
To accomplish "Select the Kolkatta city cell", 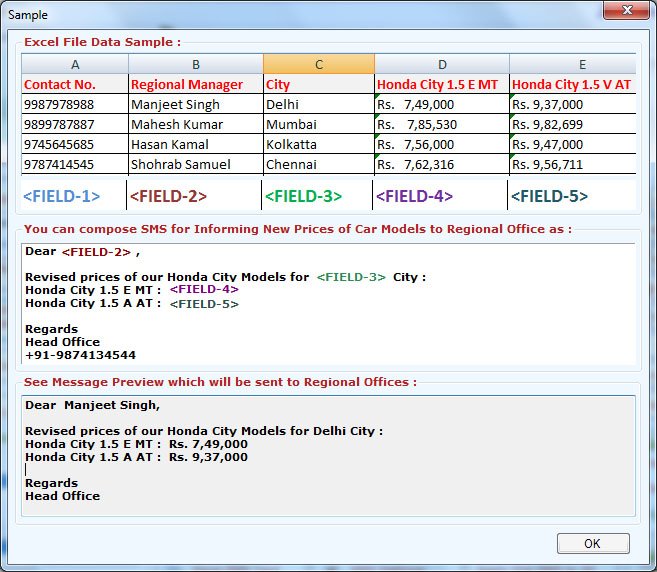I will (x=319, y=144).
